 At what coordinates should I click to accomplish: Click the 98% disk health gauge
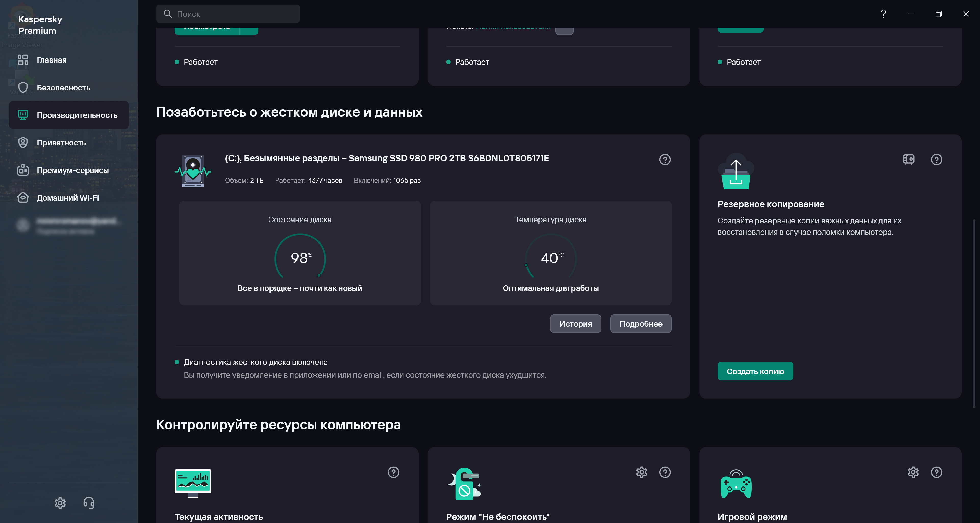pos(300,258)
